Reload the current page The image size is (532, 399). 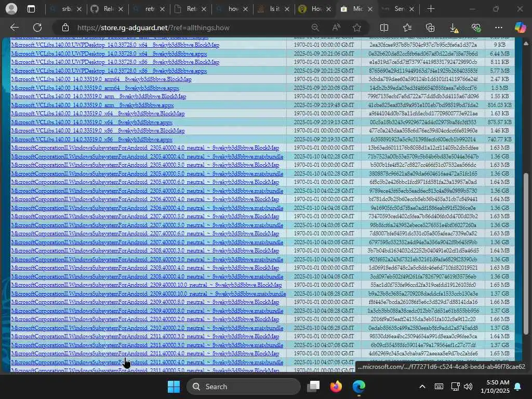point(37,28)
